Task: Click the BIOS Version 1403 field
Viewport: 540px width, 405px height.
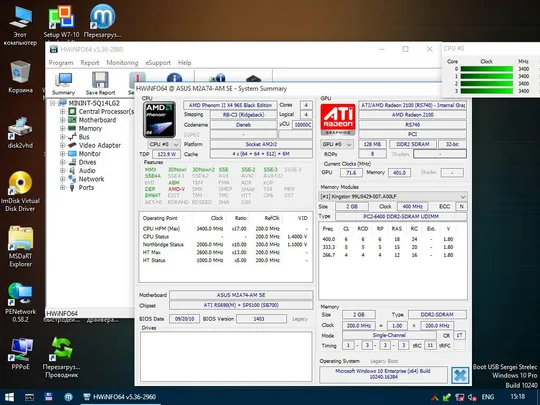Action: coord(261,319)
